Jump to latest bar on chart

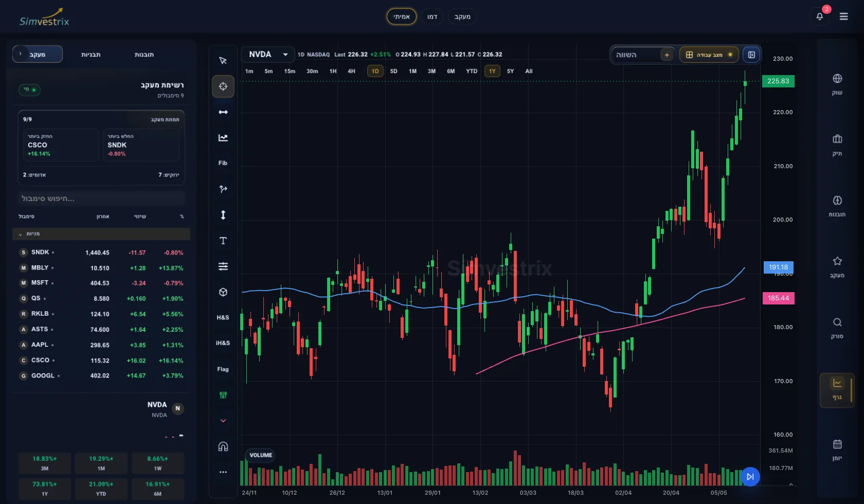(x=750, y=477)
